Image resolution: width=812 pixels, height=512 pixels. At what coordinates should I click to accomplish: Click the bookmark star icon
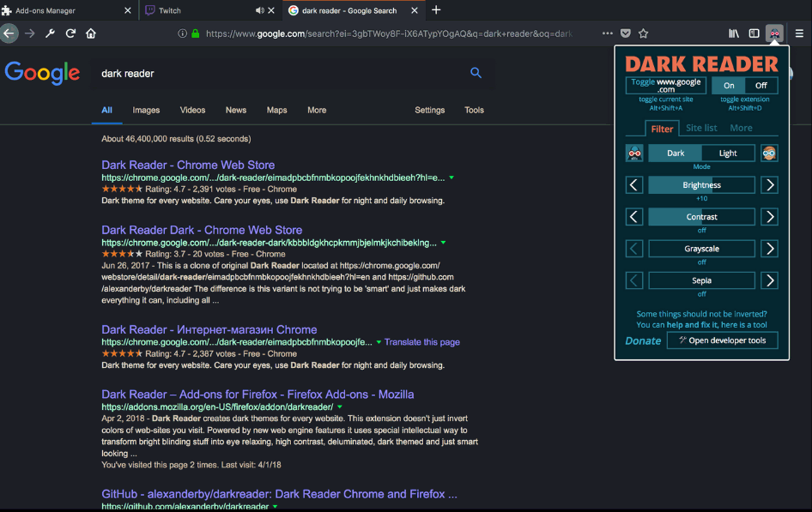click(x=644, y=33)
